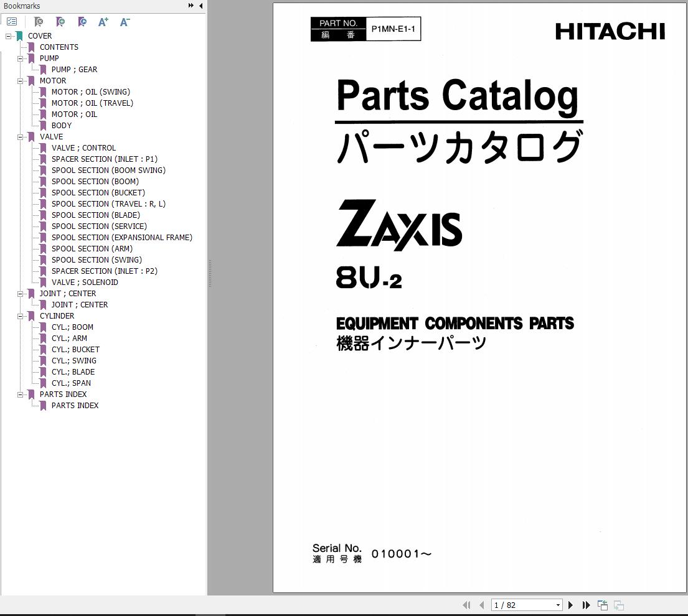Image resolution: width=688 pixels, height=616 pixels.
Task: Open CYL.; SWING bookmark
Action: point(73,361)
